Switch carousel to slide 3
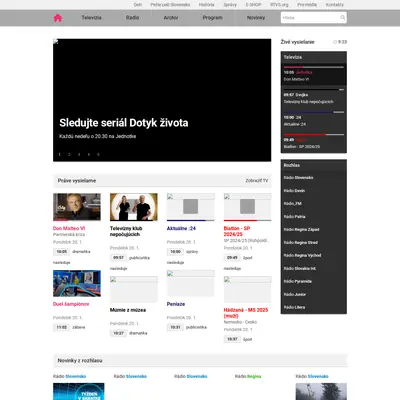This screenshot has height=400, width=400. 79,154
